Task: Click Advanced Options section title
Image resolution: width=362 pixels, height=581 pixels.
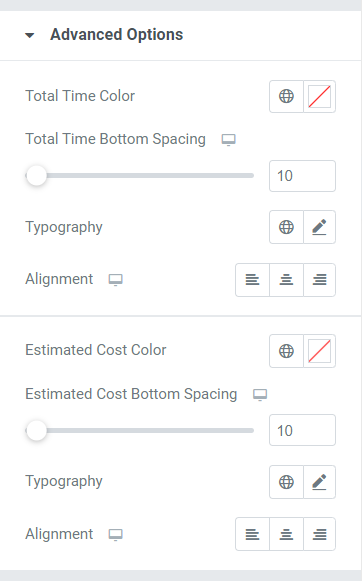Action: point(116,34)
